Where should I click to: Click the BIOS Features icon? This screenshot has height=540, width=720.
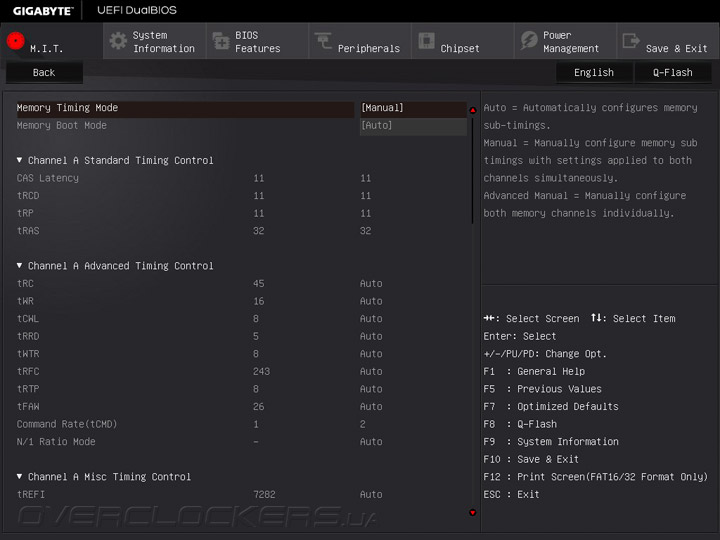coord(221,41)
